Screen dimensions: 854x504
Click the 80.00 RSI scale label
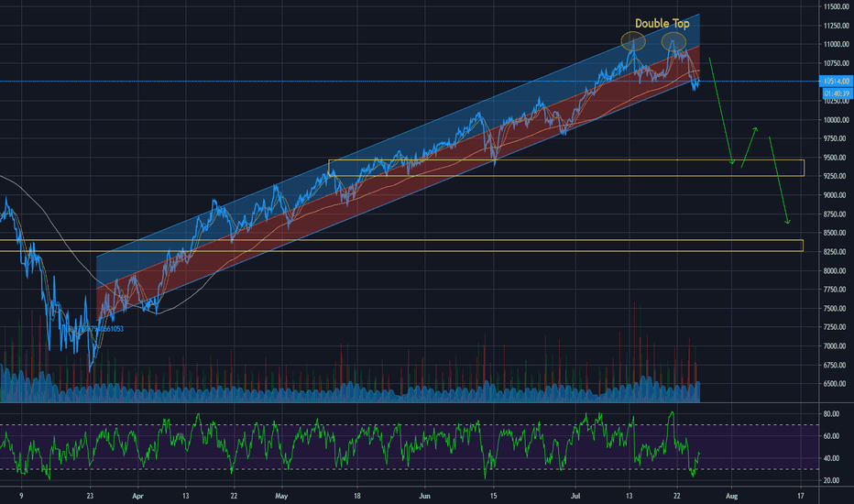pos(831,414)
